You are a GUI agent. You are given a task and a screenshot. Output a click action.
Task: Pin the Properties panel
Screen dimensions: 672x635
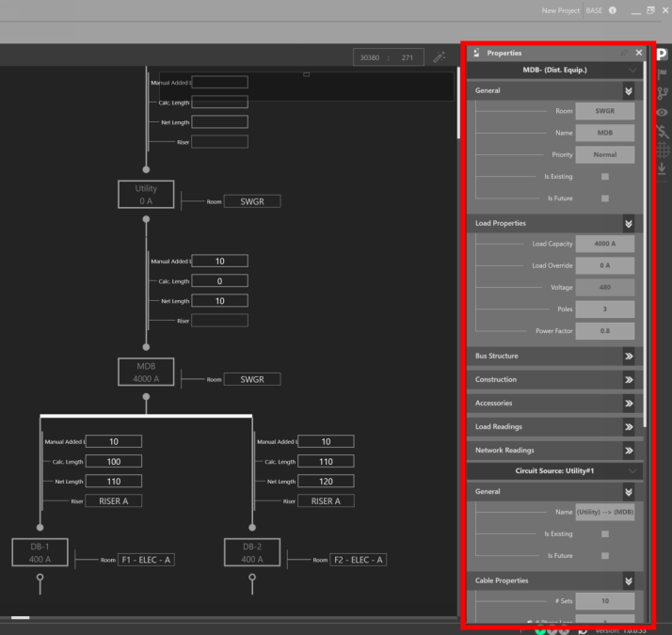click(624, 53)
